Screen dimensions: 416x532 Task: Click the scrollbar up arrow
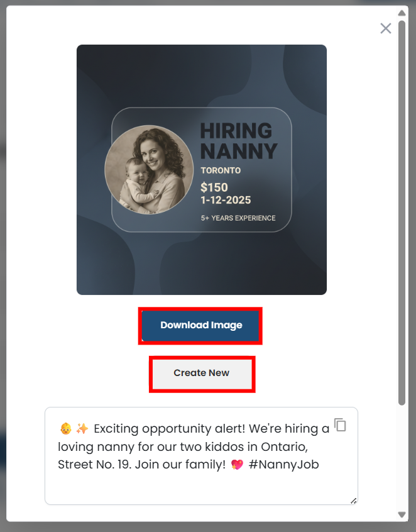point(402,13)
